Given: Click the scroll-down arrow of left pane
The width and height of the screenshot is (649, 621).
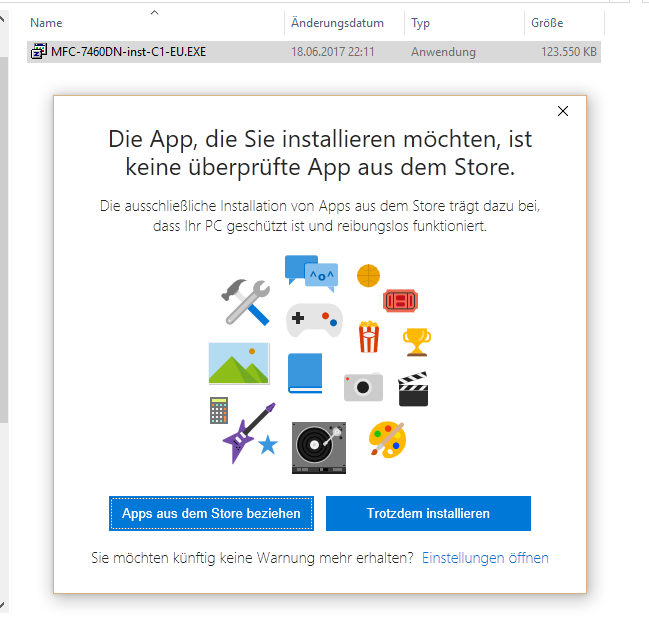Looking at the screenshot, I should 2,605.
